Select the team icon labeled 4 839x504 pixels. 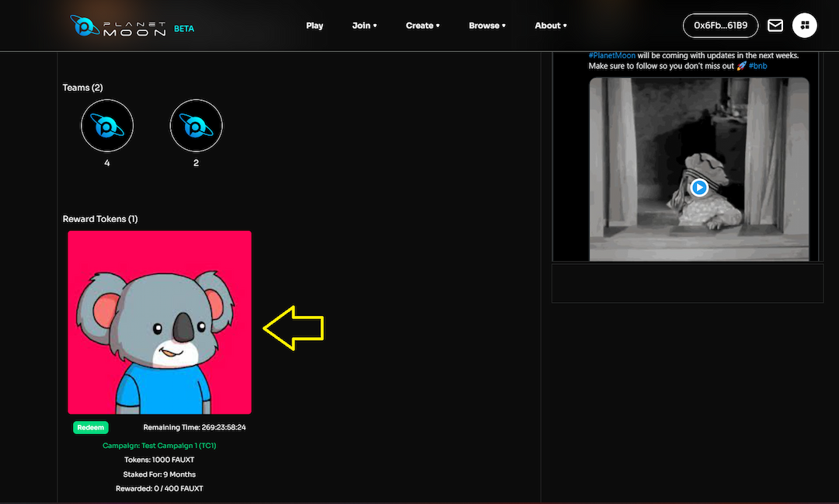(107, 125)
